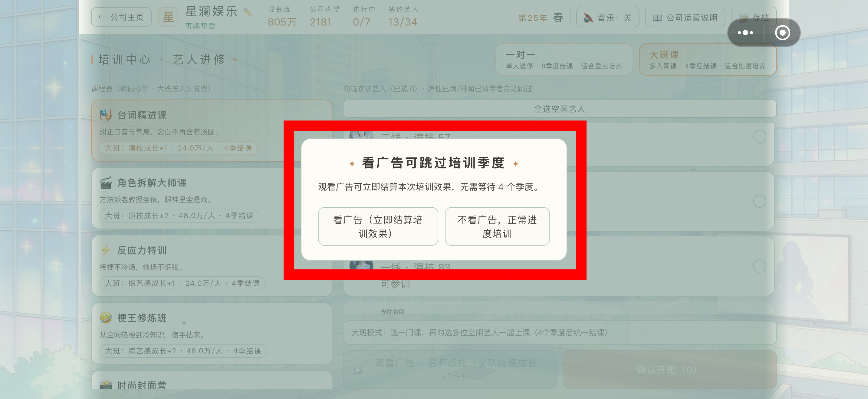Decline the ad and train normally
Viewport: 868px width, 399px height.
(x=497, y=226)
